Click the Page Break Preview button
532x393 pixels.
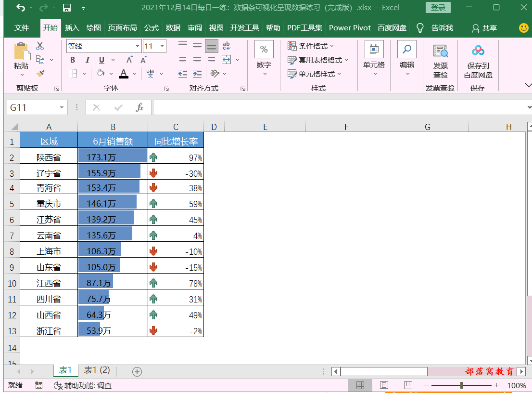tap(408, 385)
